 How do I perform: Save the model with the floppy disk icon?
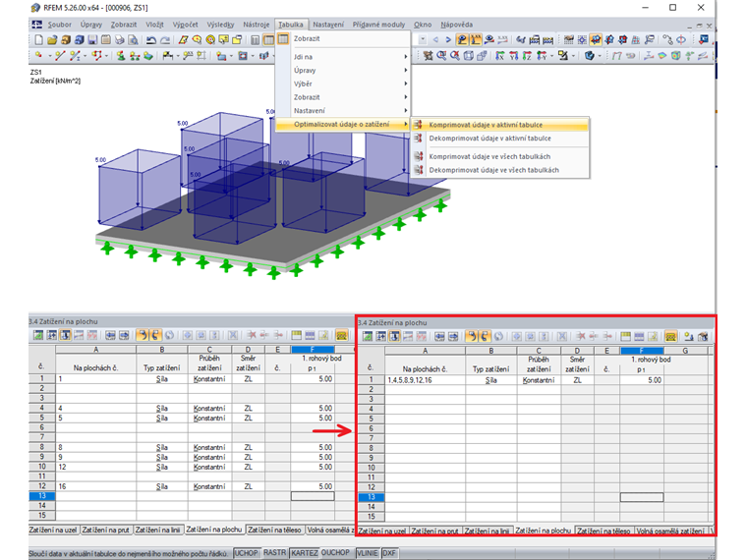pos(92,40)
